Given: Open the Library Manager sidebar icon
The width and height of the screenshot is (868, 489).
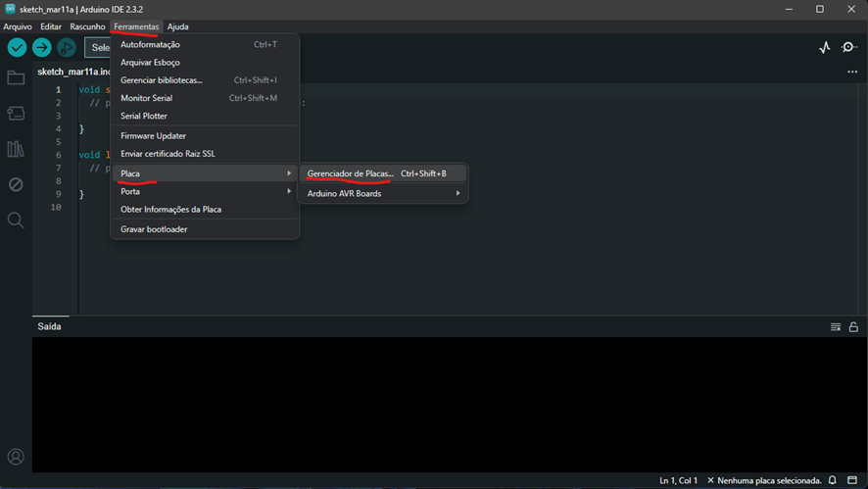Looking at the screenshot, I should tap(16, 149).
